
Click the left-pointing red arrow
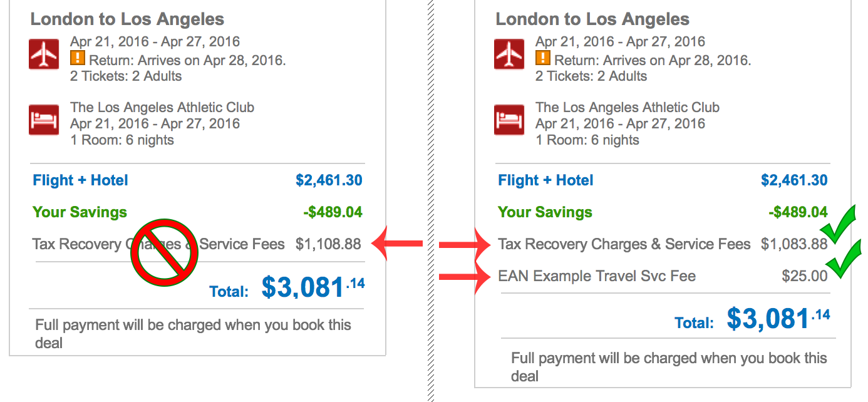tap(398, 244)
